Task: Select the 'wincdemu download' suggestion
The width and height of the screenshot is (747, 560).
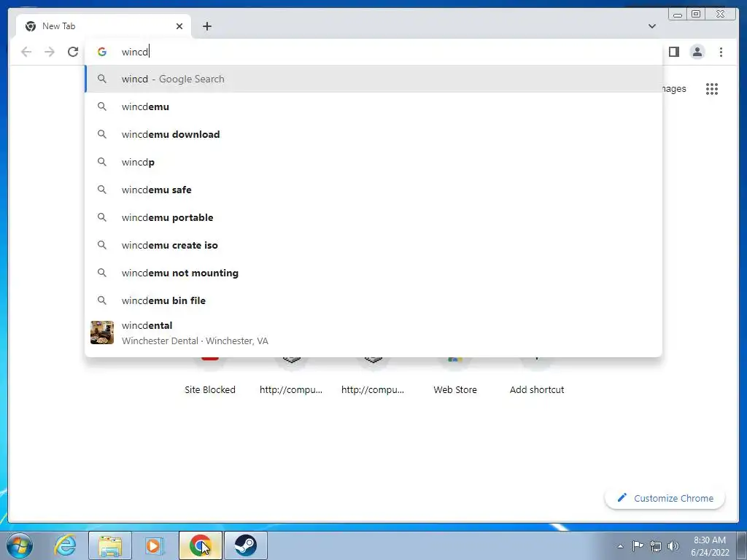Action: 373,134
